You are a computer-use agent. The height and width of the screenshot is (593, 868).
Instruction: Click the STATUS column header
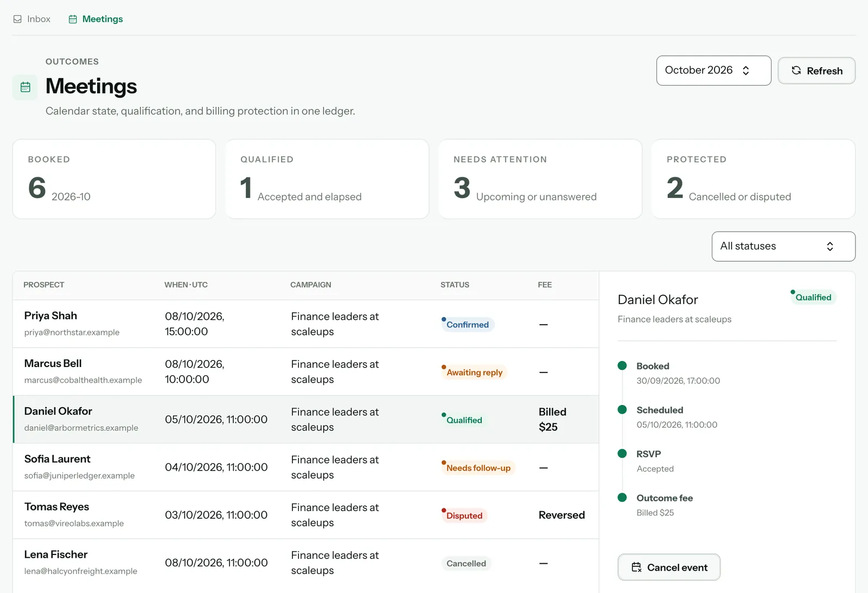pos(455,285)
